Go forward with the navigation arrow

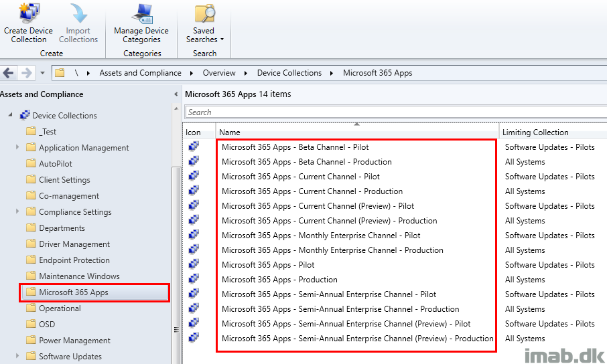coord(26,73)
